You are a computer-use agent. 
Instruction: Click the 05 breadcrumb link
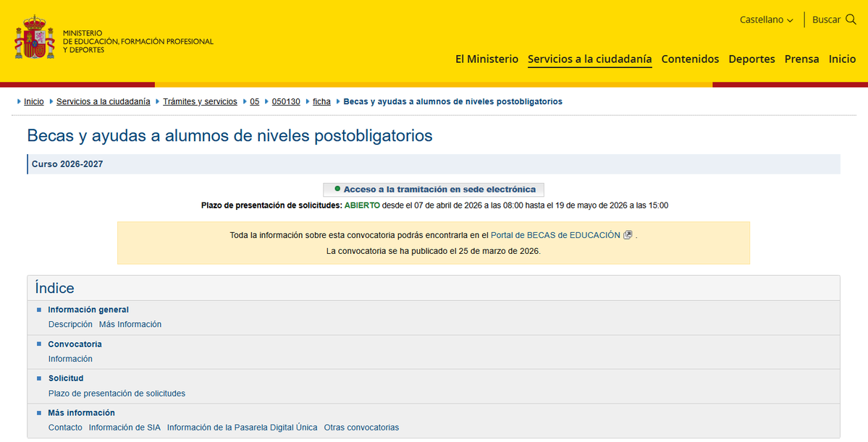[255, 102]
